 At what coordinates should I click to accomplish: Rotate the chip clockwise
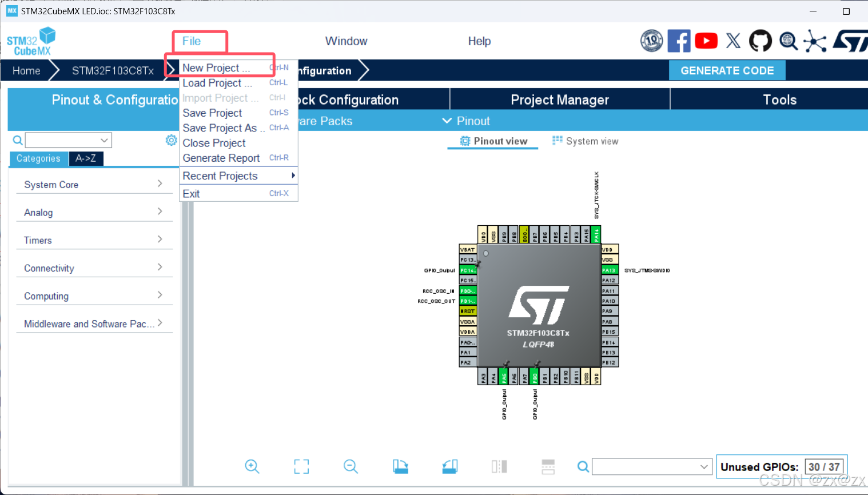[x=400, y=466]
